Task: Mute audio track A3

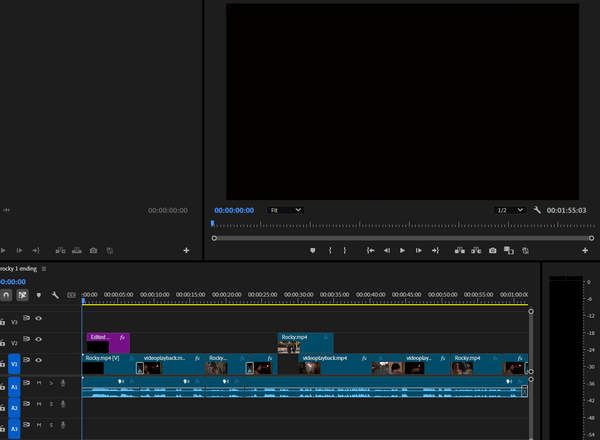Action: coord(39,425)
